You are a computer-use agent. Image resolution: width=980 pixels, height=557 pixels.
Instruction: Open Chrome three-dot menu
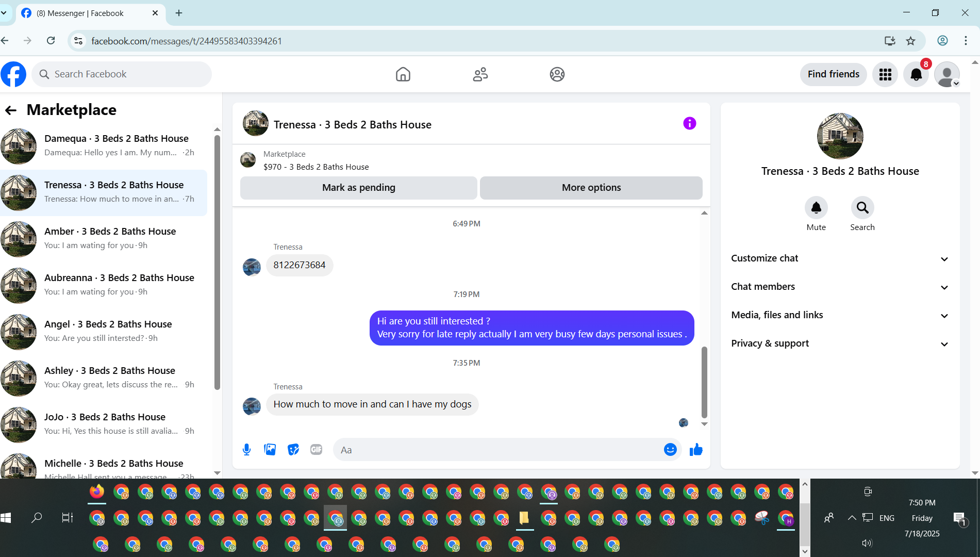coord(966,41)
